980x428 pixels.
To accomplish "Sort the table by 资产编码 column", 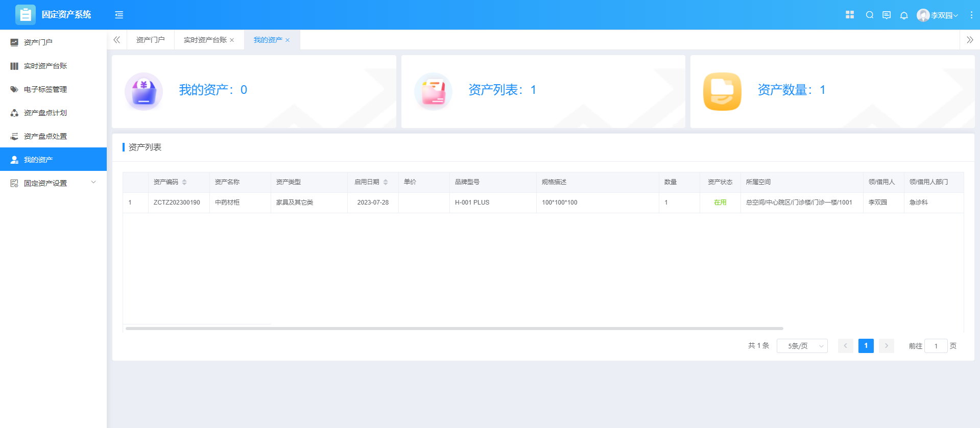I will (x=184, y=182).
